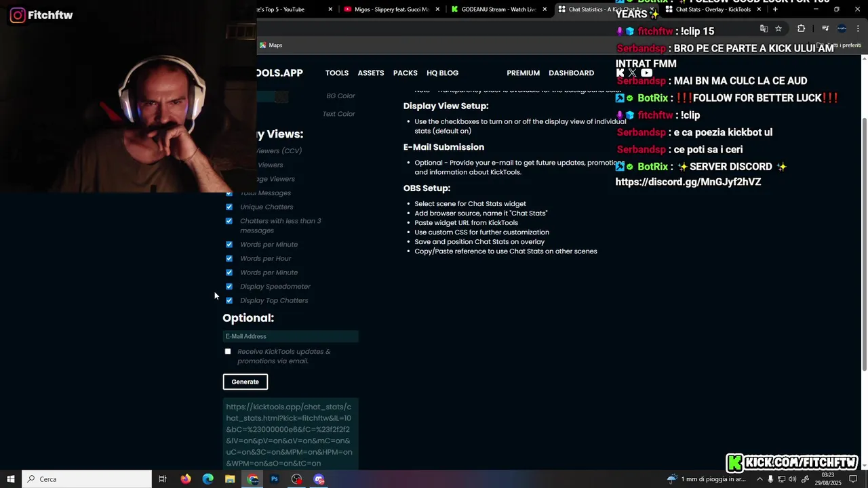Close the GODEANU Stream tab

coord(545,9)
